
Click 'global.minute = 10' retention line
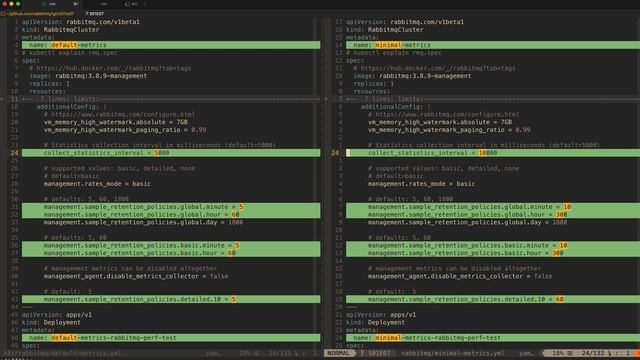click(493, 207)
